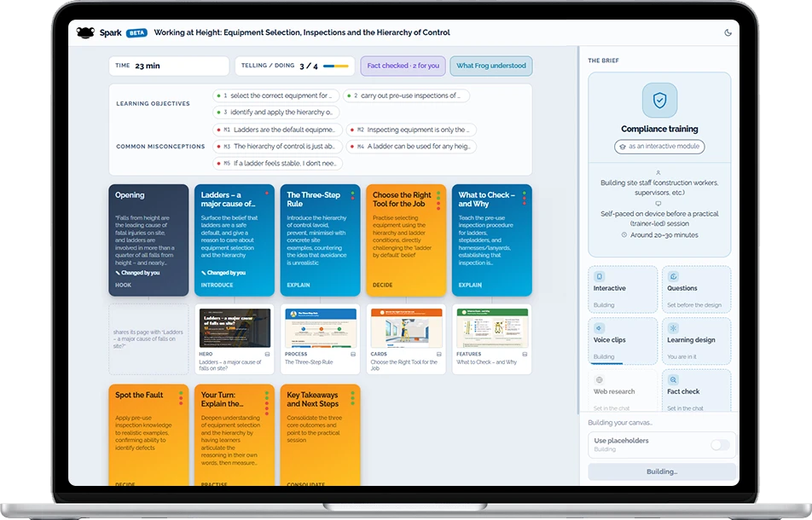Open the What Frog understood button
The image size is (812, 520).
coord(491,66)
